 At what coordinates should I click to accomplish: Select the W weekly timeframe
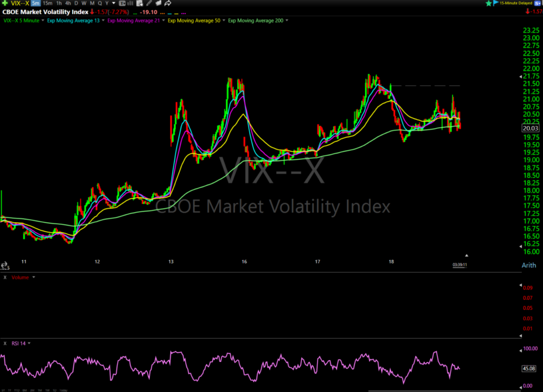click(84, 3)
